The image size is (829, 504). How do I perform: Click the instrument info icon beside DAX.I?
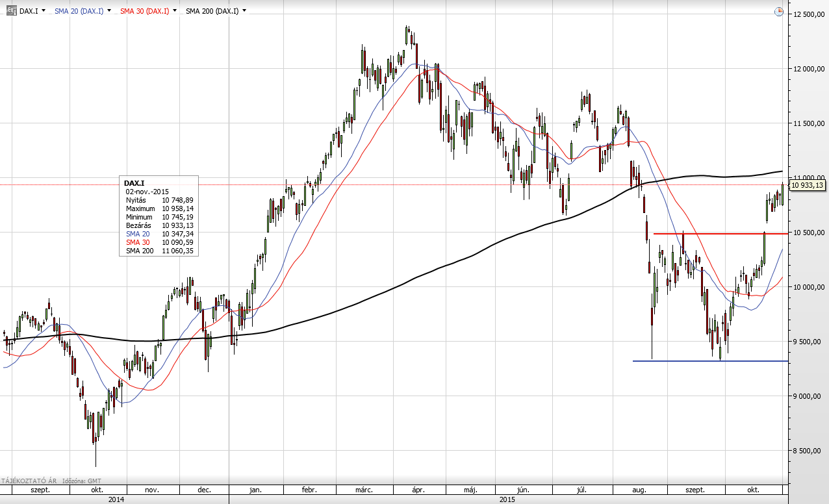click(12, 11)
